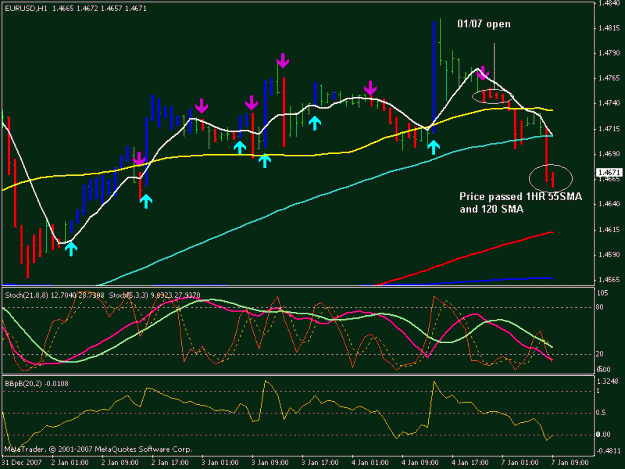This screenshot has width=625, height=469.
Task: Click the 1.4615 price axis label
Action: click(x=609, y=230)
